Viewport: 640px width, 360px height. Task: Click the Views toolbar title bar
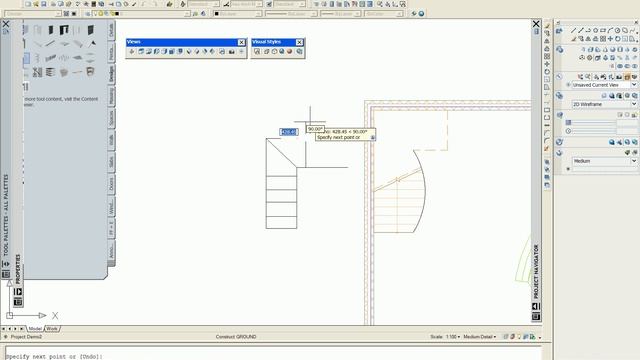(182, 42)
